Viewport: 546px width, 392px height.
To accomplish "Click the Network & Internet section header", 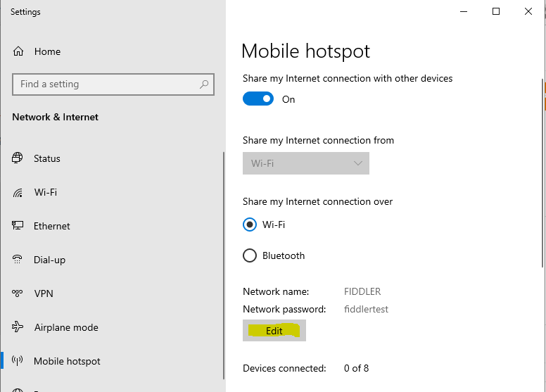I will point(55,117).
